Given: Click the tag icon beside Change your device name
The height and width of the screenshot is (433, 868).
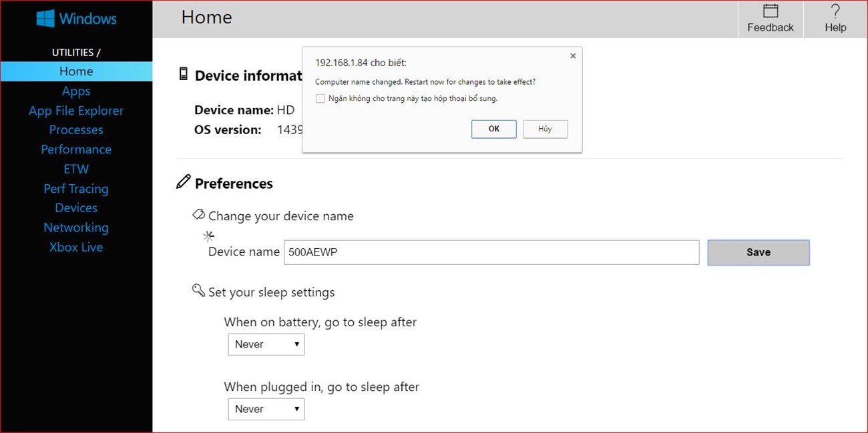Looking at the screenshot, I should pos(198,214).
